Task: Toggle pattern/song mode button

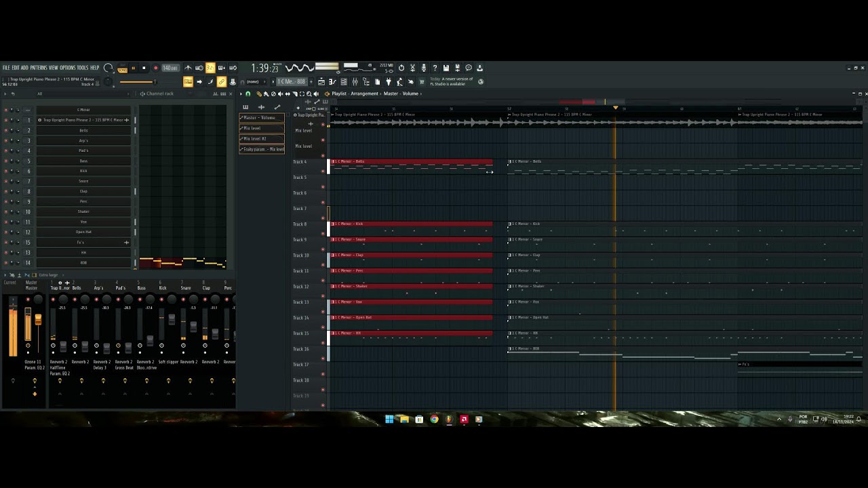Action: (x=122, y=68)
